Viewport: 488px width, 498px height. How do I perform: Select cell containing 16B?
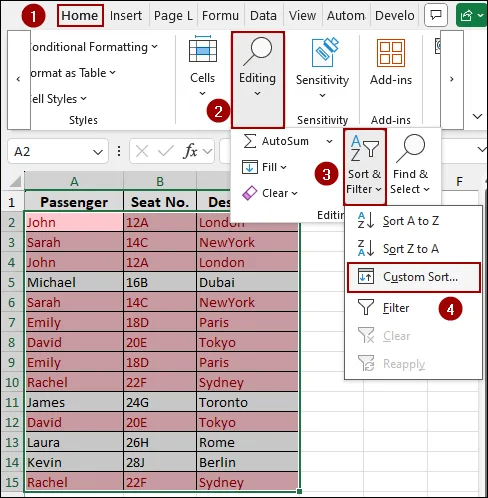pos(160,282)
